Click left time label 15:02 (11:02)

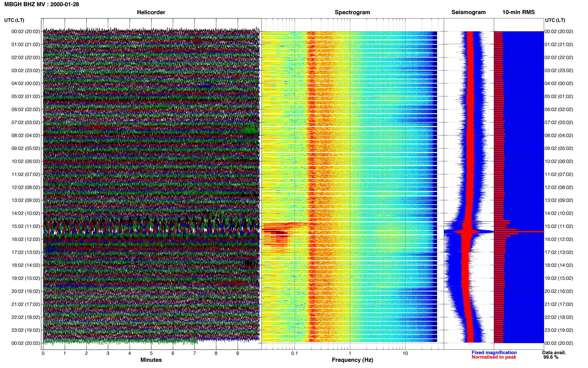pos(26,226)
